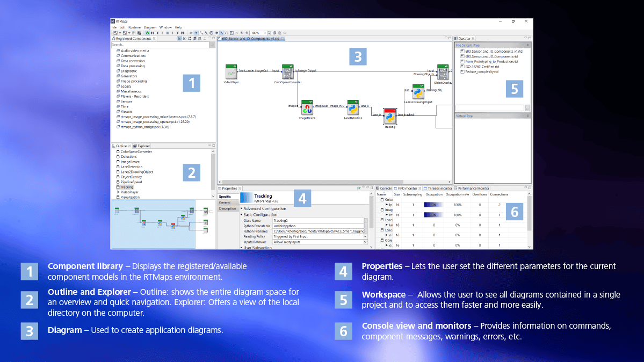The image size is (644, 362).
Task: Click the stop playback toolbar icon
Action: click(168, 33)
